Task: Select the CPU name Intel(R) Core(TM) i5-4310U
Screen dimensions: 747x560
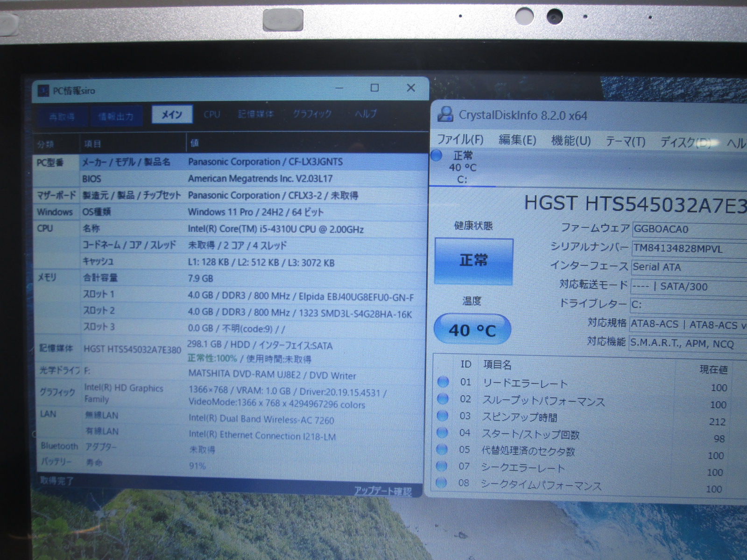Action: tap(275, 229)
